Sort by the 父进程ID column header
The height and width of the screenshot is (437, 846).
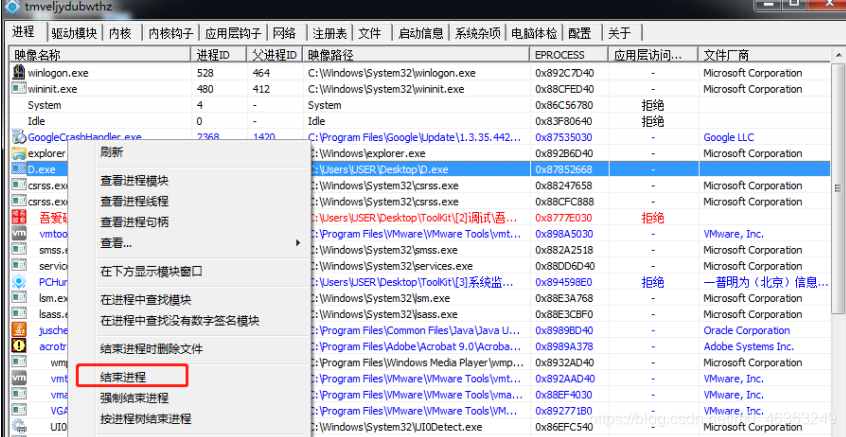pos(275,54)
